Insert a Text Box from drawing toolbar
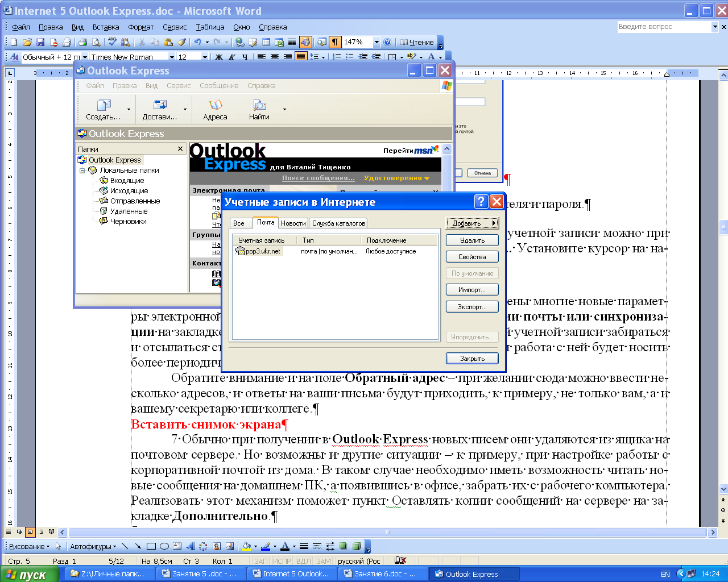This screenshot has height=582, width=728. point(177,546)
